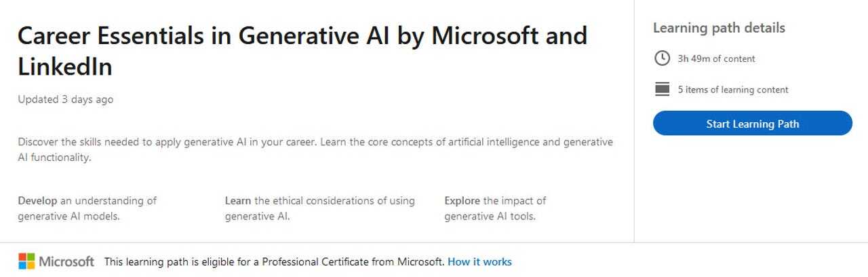Viewport: 868px width, 277px height.
Task: Click the "Learning path details" heading
Action: [x=719, y=28]
